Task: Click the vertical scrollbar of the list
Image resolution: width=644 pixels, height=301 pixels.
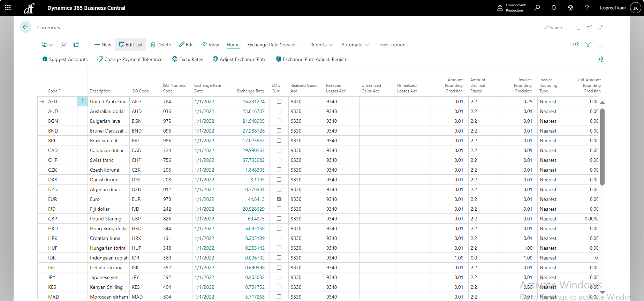Action: [602, 146]
